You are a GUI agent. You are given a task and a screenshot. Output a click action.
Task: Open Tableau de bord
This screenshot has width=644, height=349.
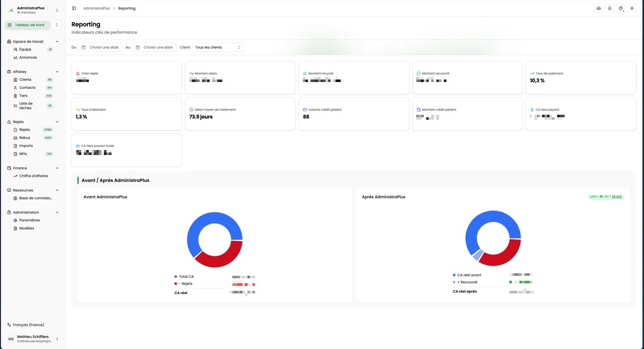pyautogui.click(x=28, y=25)
